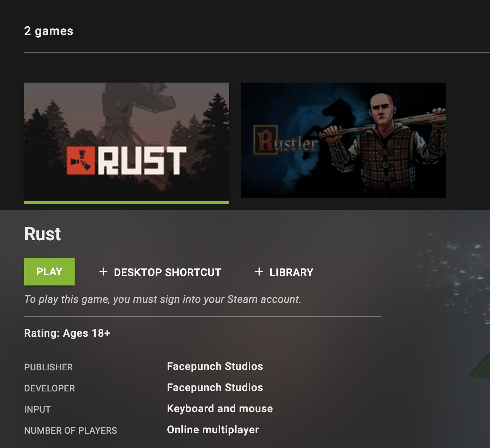Click the red Rust logo emblem
490x448 pixels.
[x=81, y=161]
